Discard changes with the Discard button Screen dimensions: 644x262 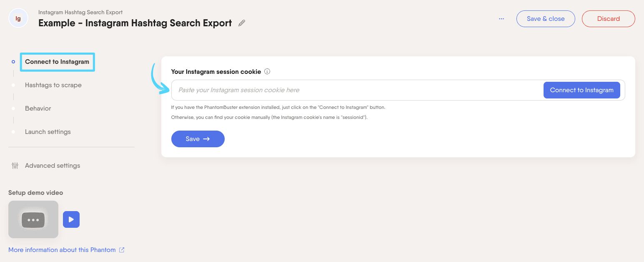click(609, 19)
